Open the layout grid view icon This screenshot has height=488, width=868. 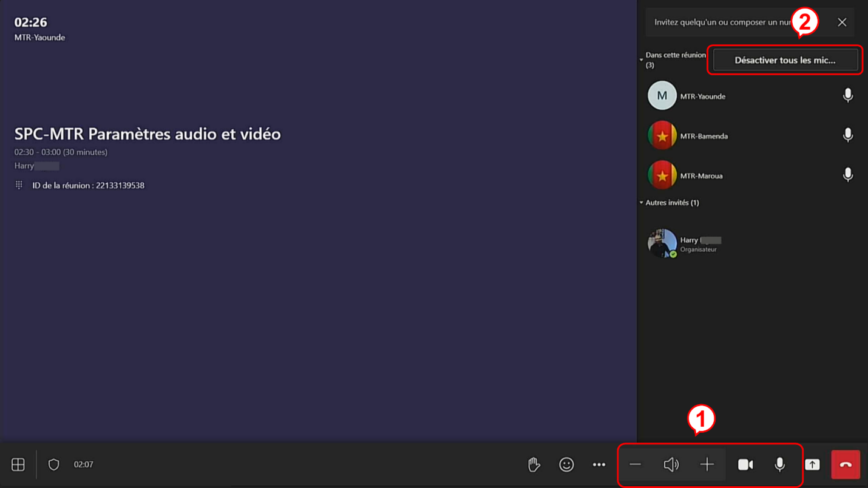click(18, 464)
